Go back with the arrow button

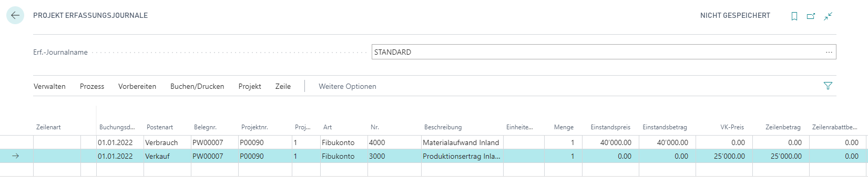[15, 15]
